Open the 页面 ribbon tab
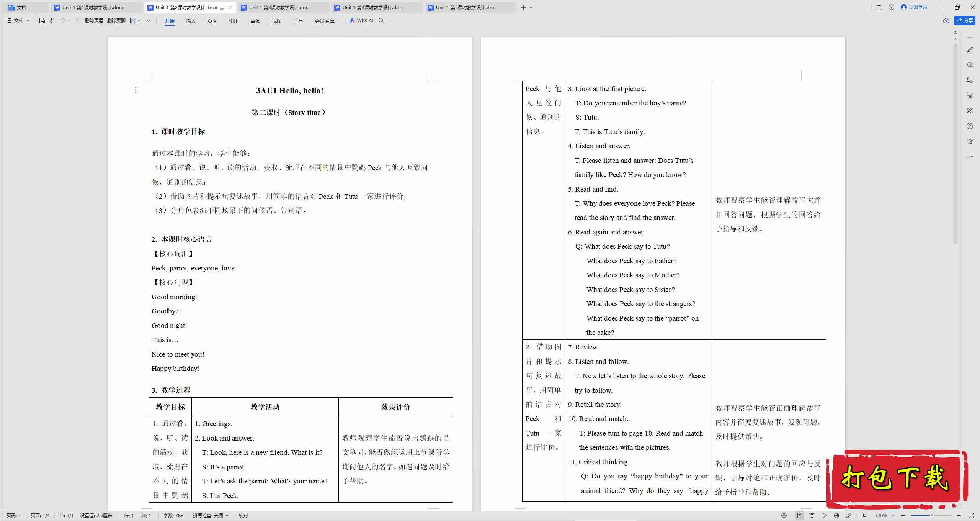This screenshot has height=521, width=980. tap(212, 21)
